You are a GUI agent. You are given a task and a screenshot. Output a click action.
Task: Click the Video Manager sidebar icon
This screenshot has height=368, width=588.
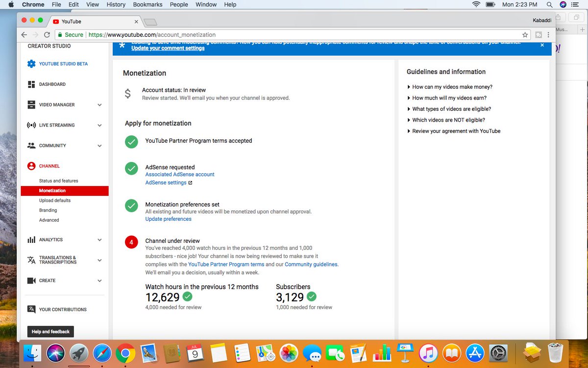[x=31, y=105]
